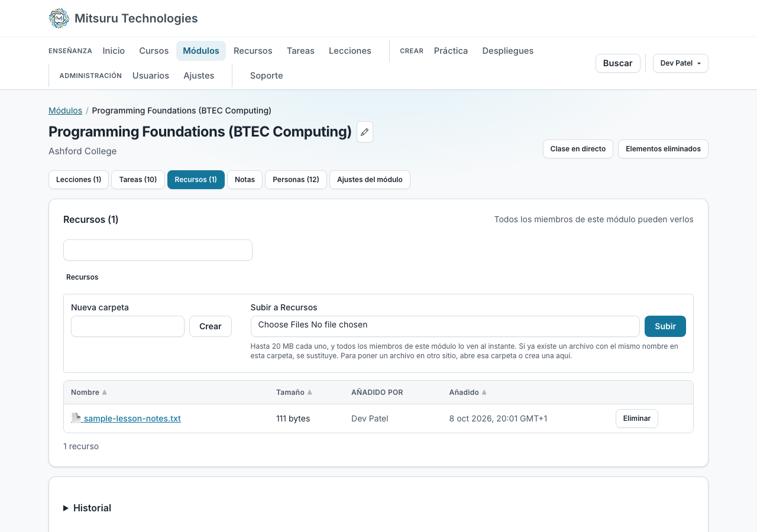Click the Mitsuru Technologies logo icon
Image resolution: width=757 pixels, height=532 pixels.
59,18
